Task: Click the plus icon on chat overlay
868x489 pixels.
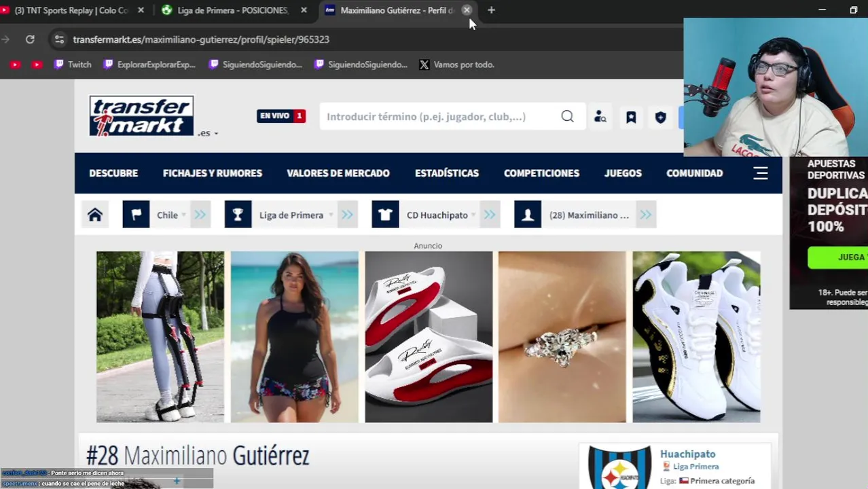Action: click(x=177, y=481)
